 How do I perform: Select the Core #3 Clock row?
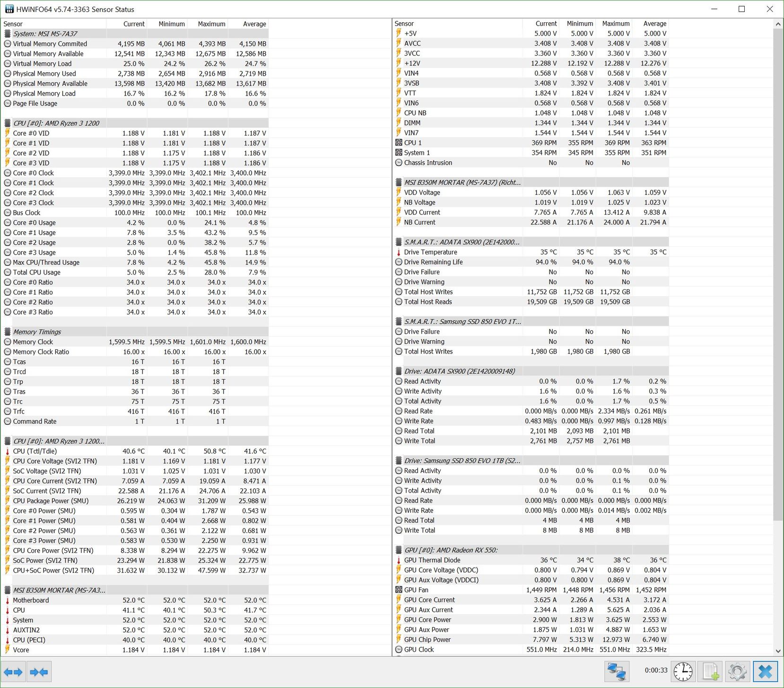tap(135, 203)
